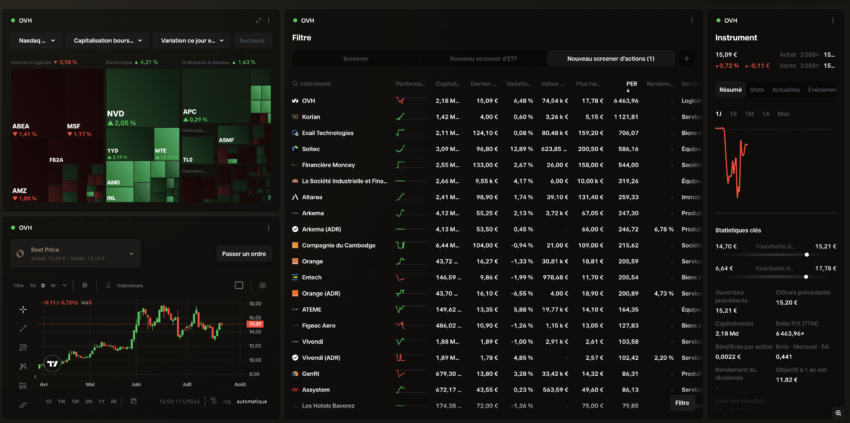Open Nasdaq index dropdown in heatmap

36,41
